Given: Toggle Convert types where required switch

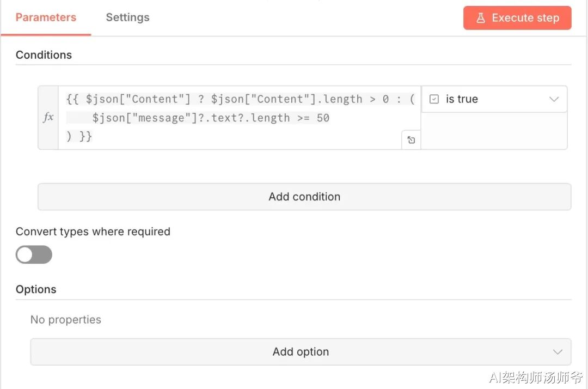Looking at the screenshot, I should (x=34, y=254).
